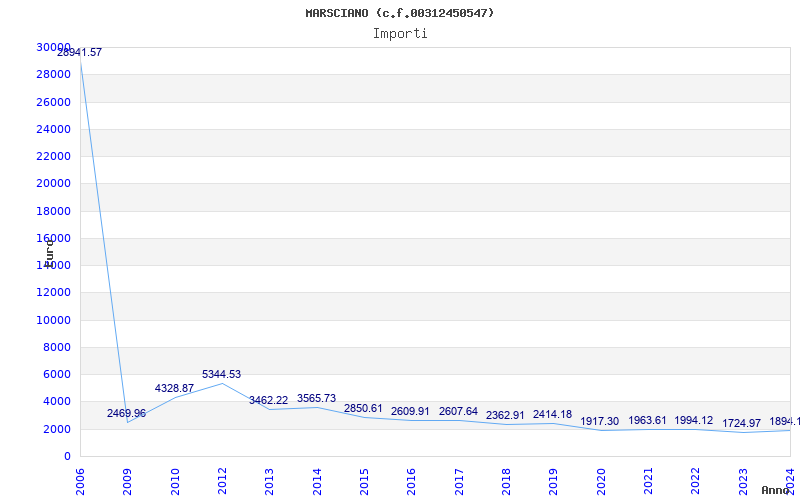Click the 26000 y-axis tick label

coord(53,102)
